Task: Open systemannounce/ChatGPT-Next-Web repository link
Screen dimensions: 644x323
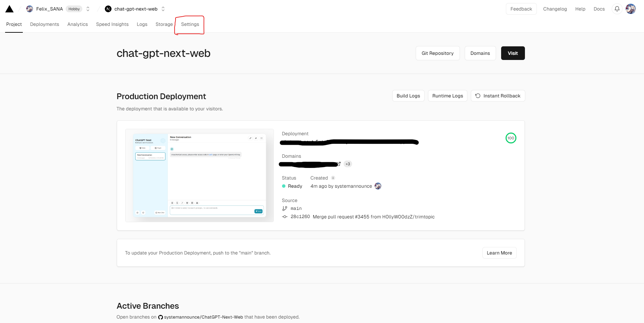Action: point(203,317)
